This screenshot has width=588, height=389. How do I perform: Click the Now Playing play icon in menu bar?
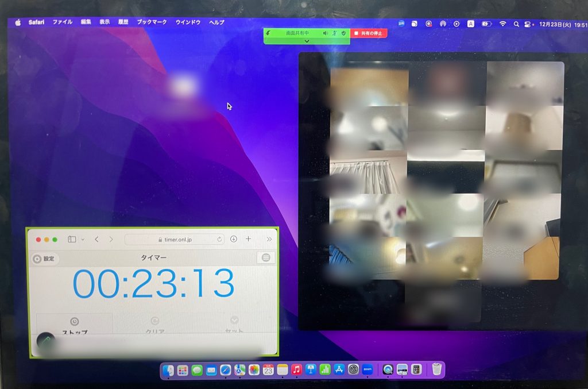(457, 24)
